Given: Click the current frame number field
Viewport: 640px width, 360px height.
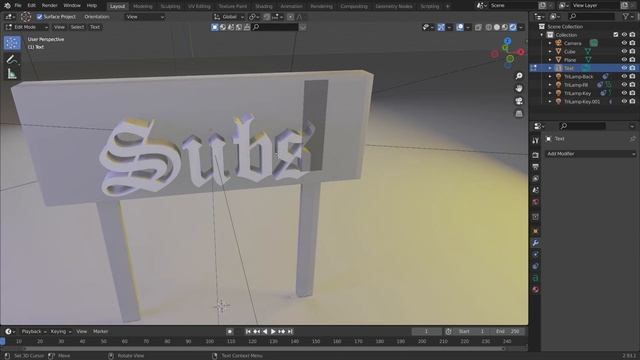Looking at the screenshot, I should coord(426,331).
